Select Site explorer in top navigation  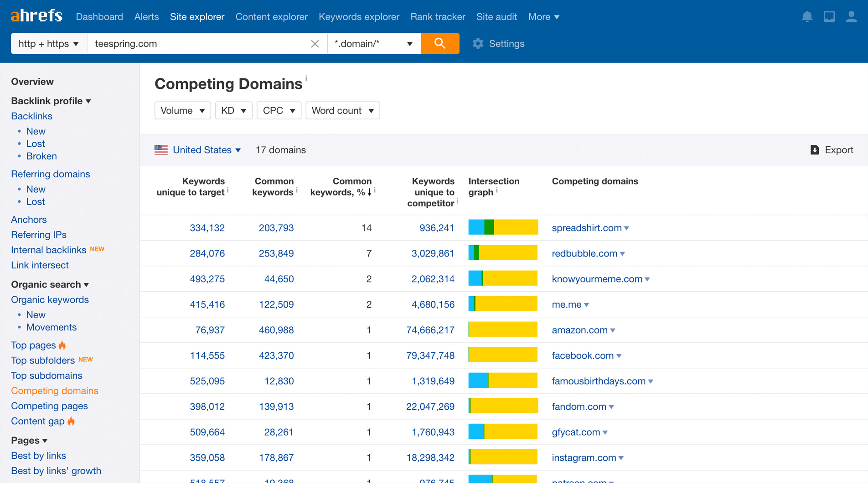point(197,17)
